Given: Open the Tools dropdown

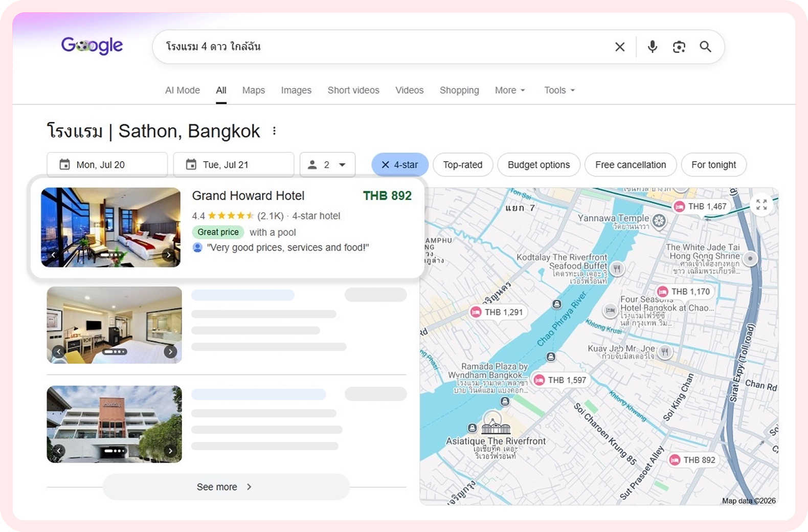Looking at the screenshot, I should 559,91.
